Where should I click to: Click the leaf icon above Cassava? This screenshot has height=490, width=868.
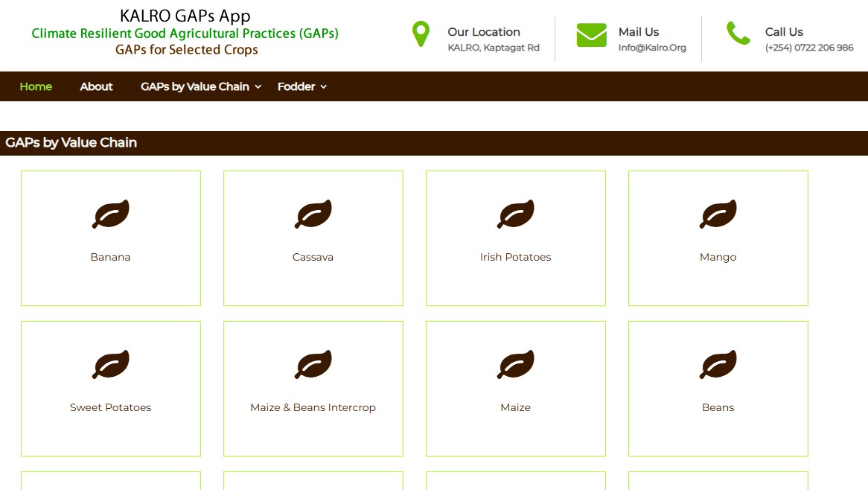click(313, 214)
